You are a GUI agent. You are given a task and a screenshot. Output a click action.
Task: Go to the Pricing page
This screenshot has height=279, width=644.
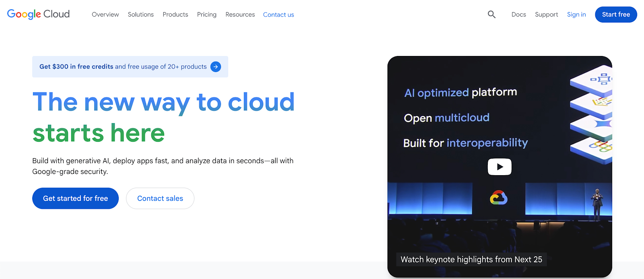pyautogui.click(x=207, y=14)
